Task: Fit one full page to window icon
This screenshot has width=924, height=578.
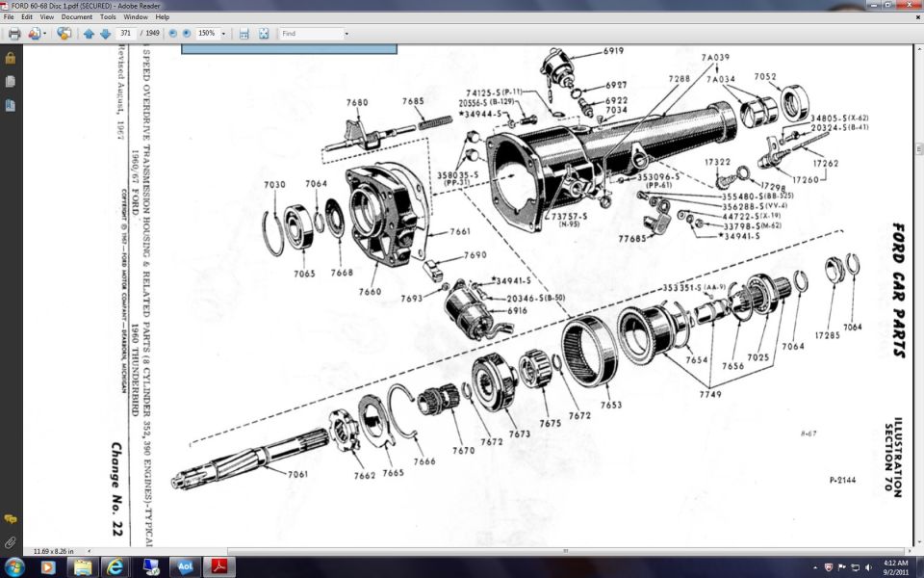Action: (264, 34)
